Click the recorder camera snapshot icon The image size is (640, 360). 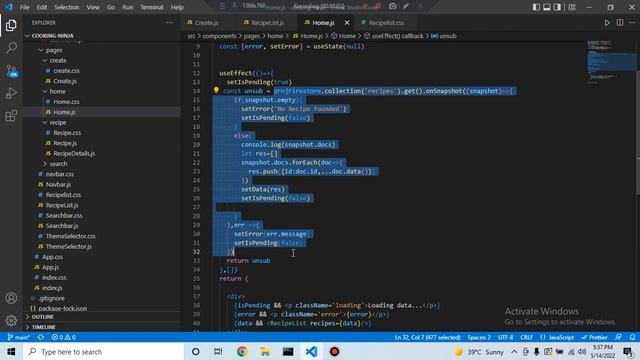[x=392, y=6]
